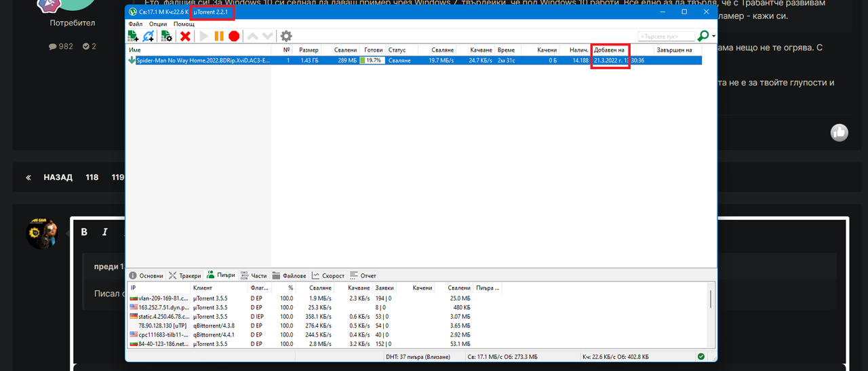
Task: Click the grey Start torrent play icon
Action: pyautogui.click(x=203, y=36)
